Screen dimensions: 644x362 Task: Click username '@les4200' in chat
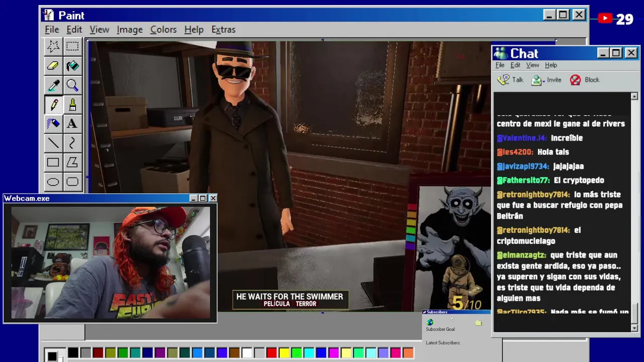[x=515, y=152]
